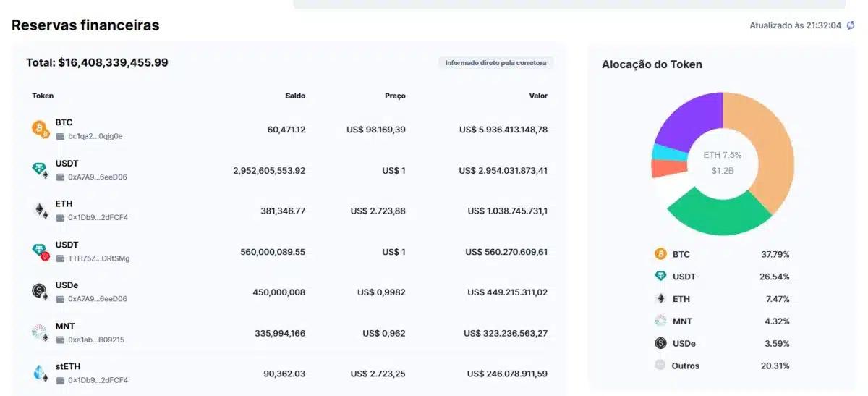Click the ETH icon in the token table

(x=41, y=210)
